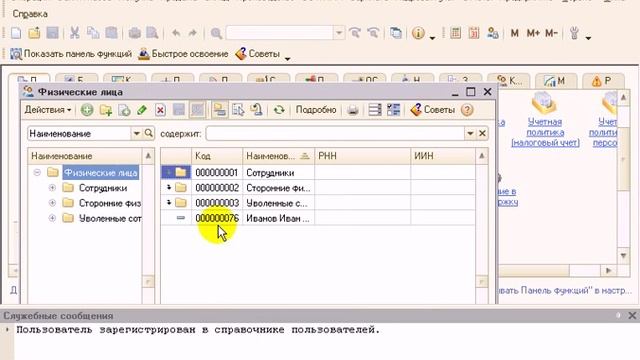Clear the содержит filter with X button

(x=482, y=133)
